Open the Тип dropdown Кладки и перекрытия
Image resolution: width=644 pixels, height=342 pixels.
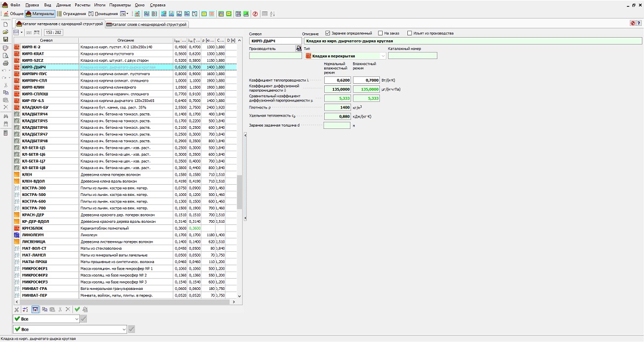tap(383, 56)
